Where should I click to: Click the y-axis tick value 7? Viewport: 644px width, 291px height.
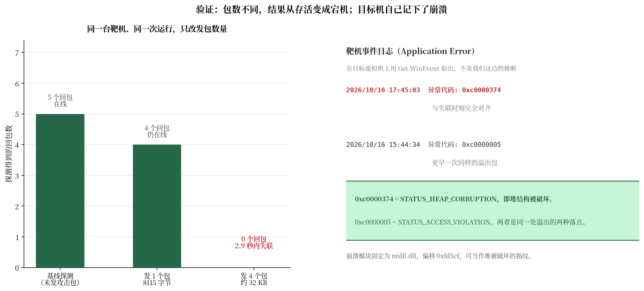(x=17, y=53)
